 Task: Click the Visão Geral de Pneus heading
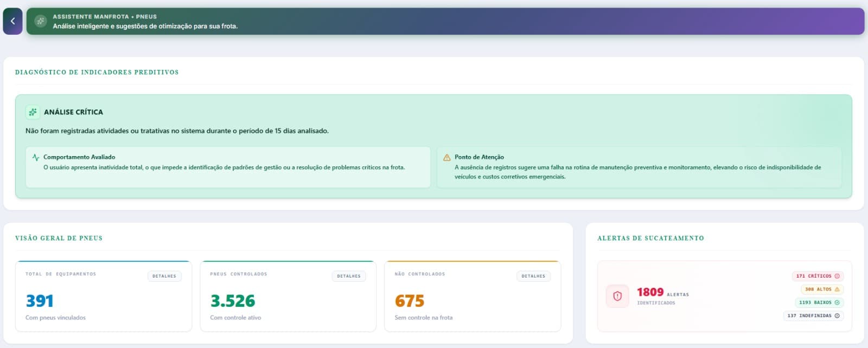pos(59,238)
